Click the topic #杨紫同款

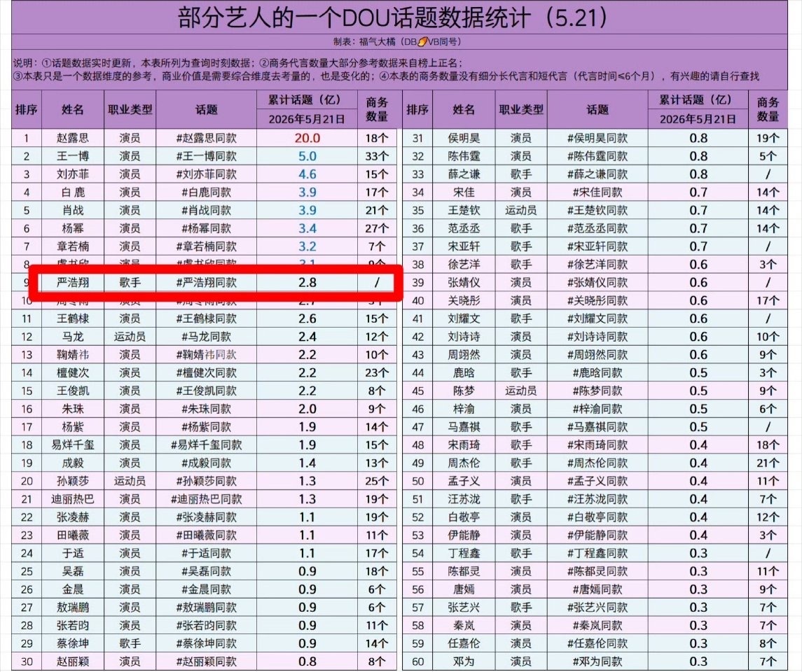point(206,427)
